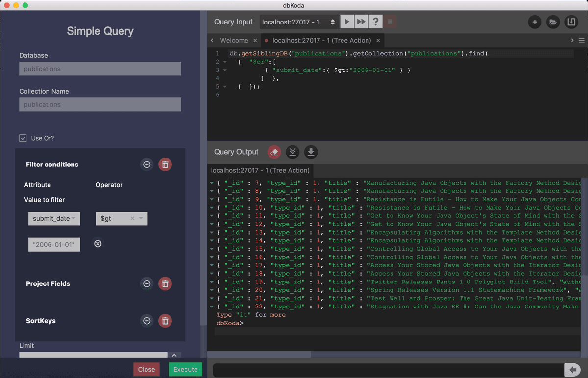The image size is (588, 378).
Task: Collapse the fold arrow on editor line 3
Action: (225, 70)
